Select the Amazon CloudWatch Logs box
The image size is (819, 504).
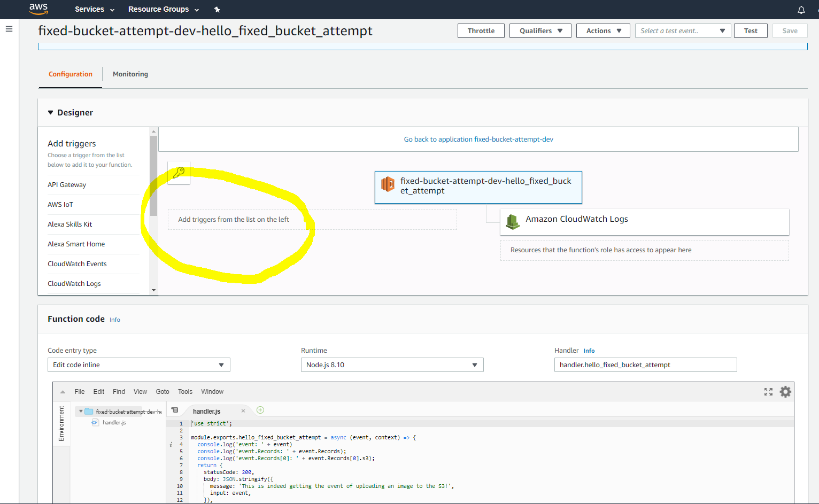[x=645, y=221]
